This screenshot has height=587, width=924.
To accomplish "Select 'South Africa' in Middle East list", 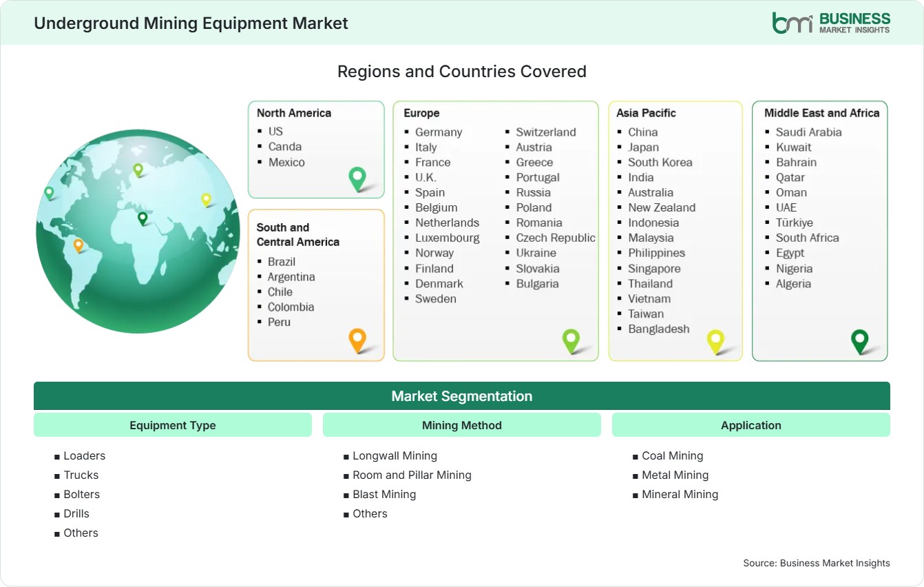I will coord(808,238).
